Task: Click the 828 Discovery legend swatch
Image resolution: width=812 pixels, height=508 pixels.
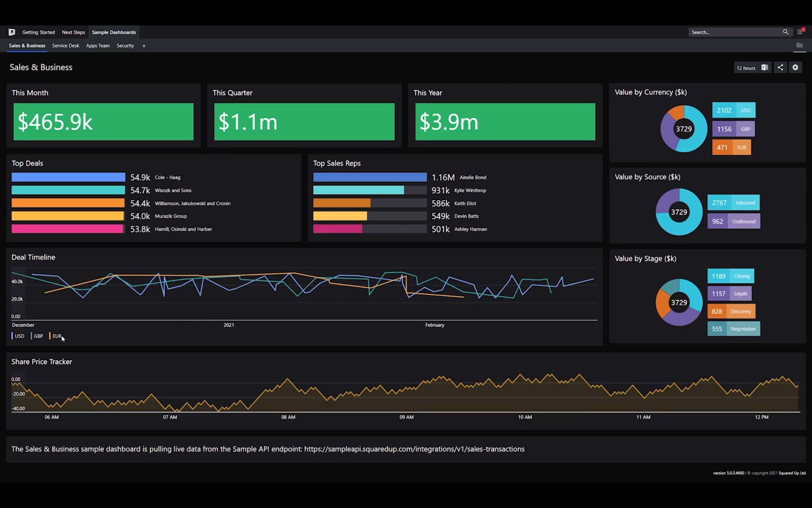Action: [731, 311]
